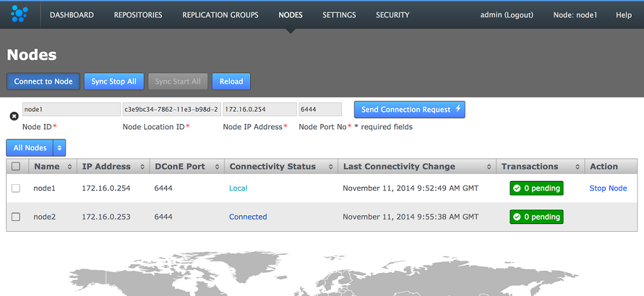Click sort arrows on Connectivity Status column
The width and height of the screenshot is (644, 296).
[331, 167]
